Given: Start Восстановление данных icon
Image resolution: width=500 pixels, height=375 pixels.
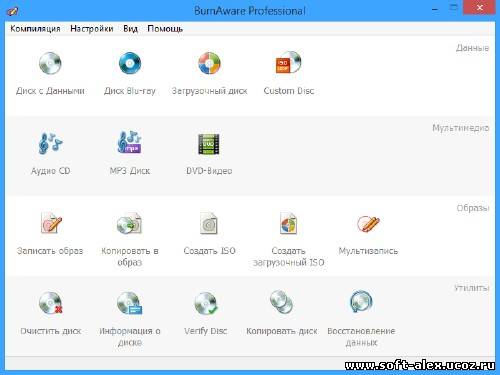Looking at the screenshot, I should click(361, 302).
